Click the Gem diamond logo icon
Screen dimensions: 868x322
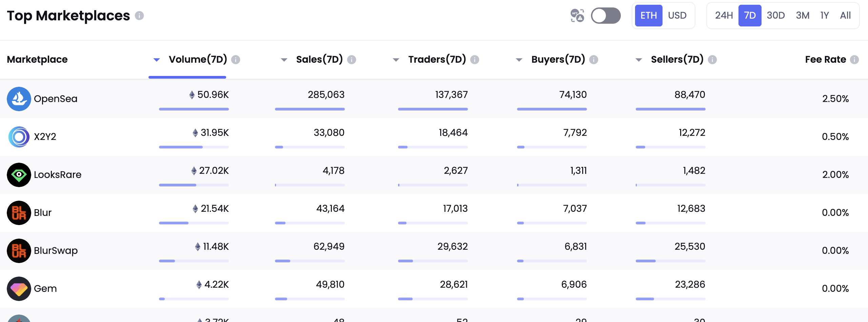(x=19, y=289)
